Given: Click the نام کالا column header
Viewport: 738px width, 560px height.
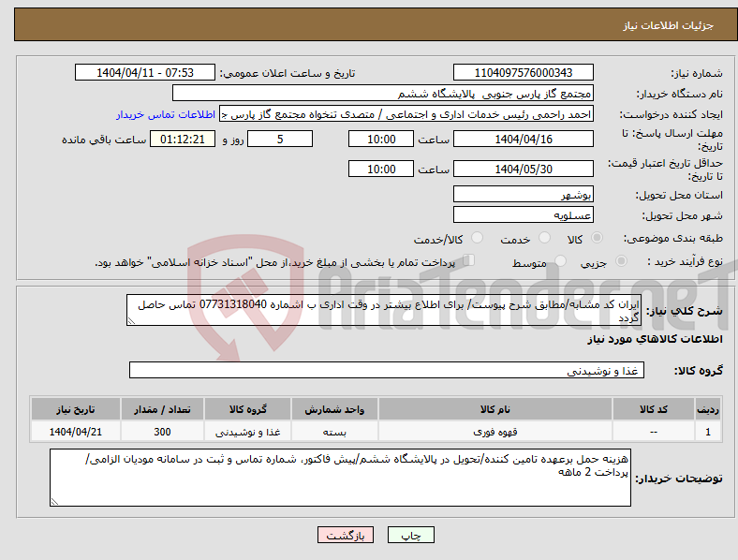Looking at the screenshot, I should click(495, 409).
